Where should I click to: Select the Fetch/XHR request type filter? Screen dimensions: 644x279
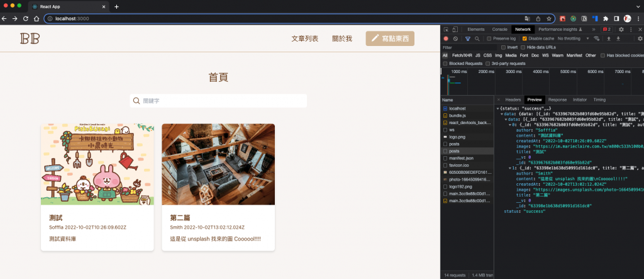tap(462, 55)
